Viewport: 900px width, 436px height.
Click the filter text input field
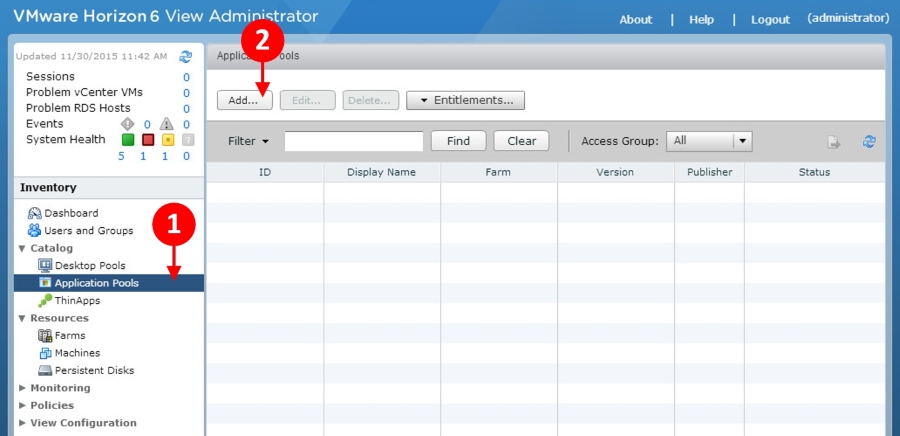[354, 141]
